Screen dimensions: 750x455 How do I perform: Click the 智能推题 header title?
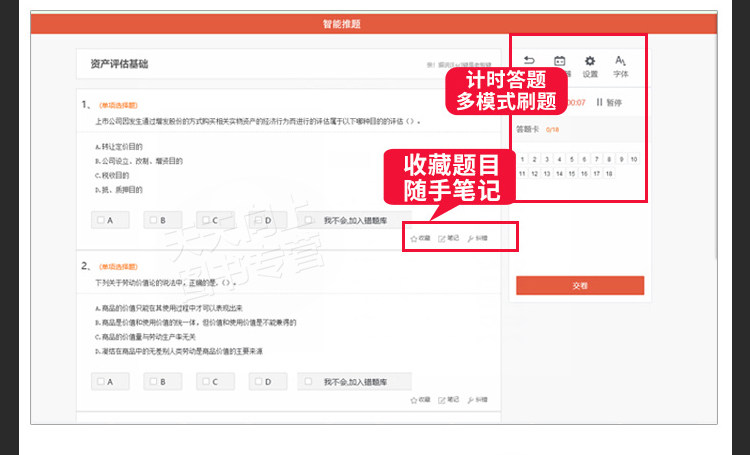tap(342, 24)
